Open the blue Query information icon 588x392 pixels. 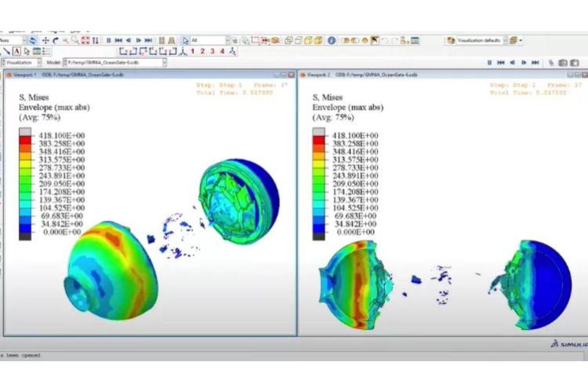(331, 41)
